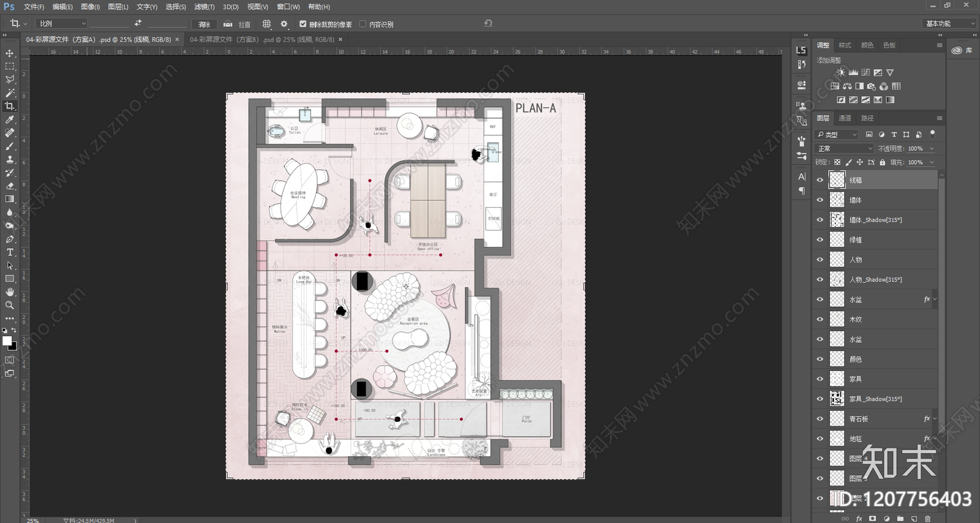980x523 pixels.
Task: Reset default foreground and background colors
Action: click(5, 331)
